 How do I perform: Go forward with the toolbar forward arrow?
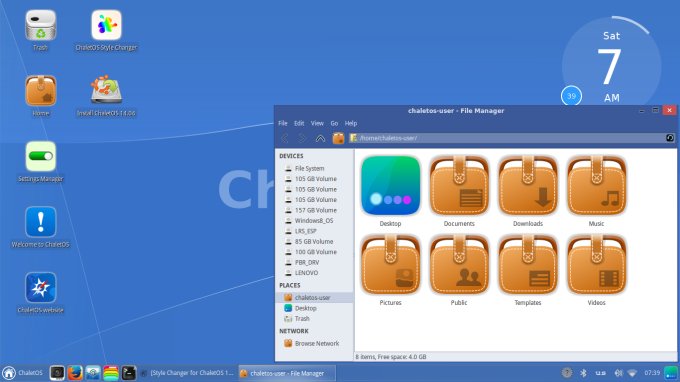302,138
